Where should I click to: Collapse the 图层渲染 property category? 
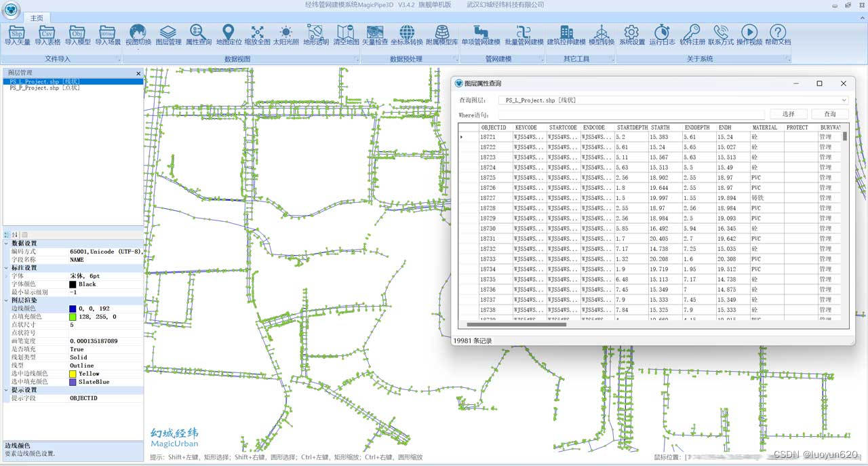pos(7,300)
